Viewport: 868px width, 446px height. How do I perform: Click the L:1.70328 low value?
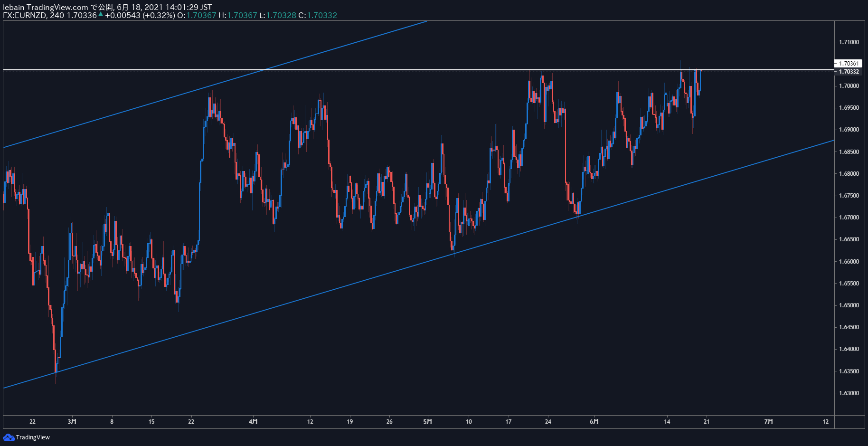(x=278, y=15)
